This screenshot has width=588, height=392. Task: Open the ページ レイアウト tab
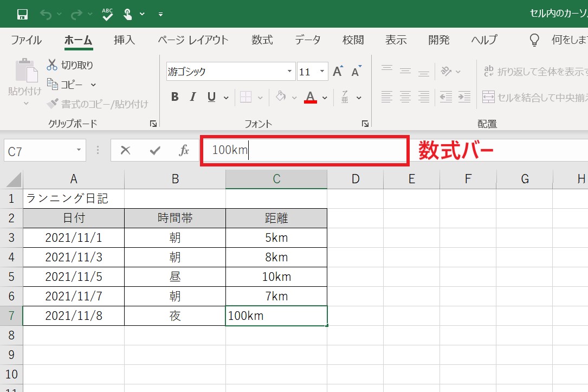point(193,40)
